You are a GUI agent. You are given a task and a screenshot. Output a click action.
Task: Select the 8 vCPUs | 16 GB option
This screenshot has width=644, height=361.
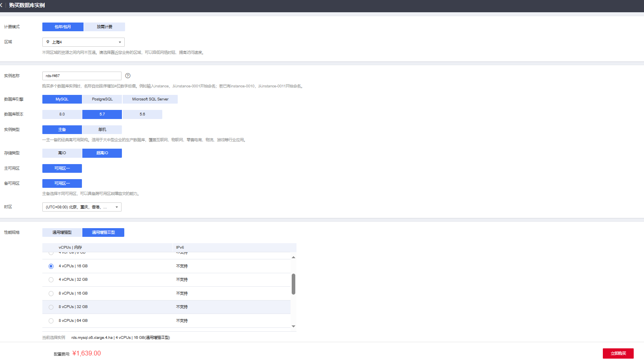pyautogui.click(x=51, y=293)
